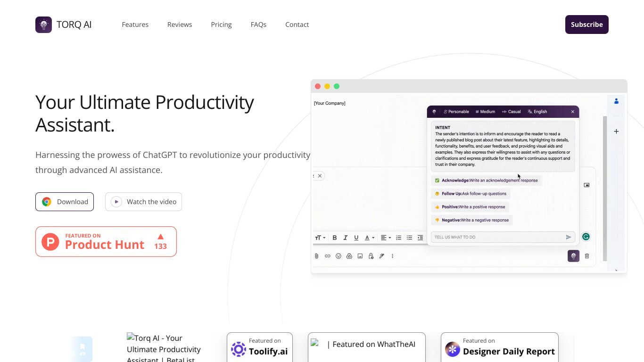Close the Torq AI assistant panel
The width and height of the screenshot is (644, 362).
click(573, 112)
